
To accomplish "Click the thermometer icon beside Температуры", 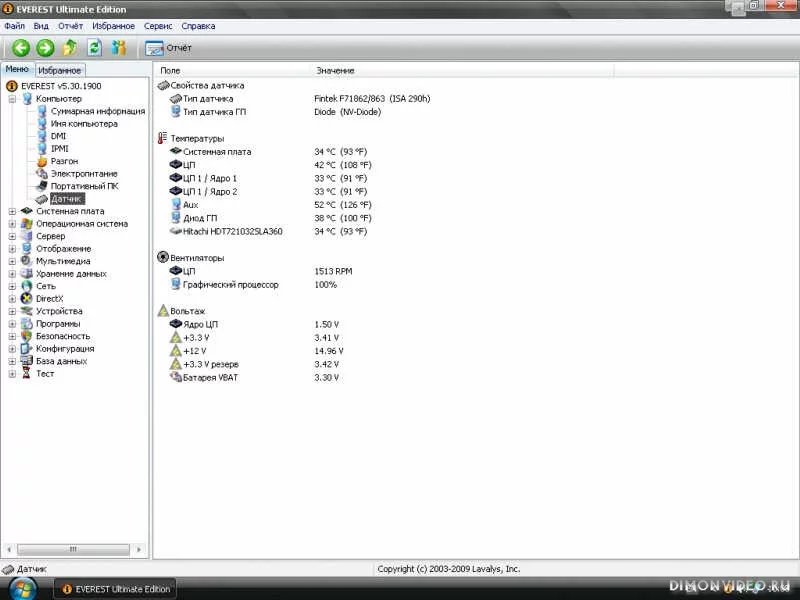I will pyautogui.click(x=163, y=138).
